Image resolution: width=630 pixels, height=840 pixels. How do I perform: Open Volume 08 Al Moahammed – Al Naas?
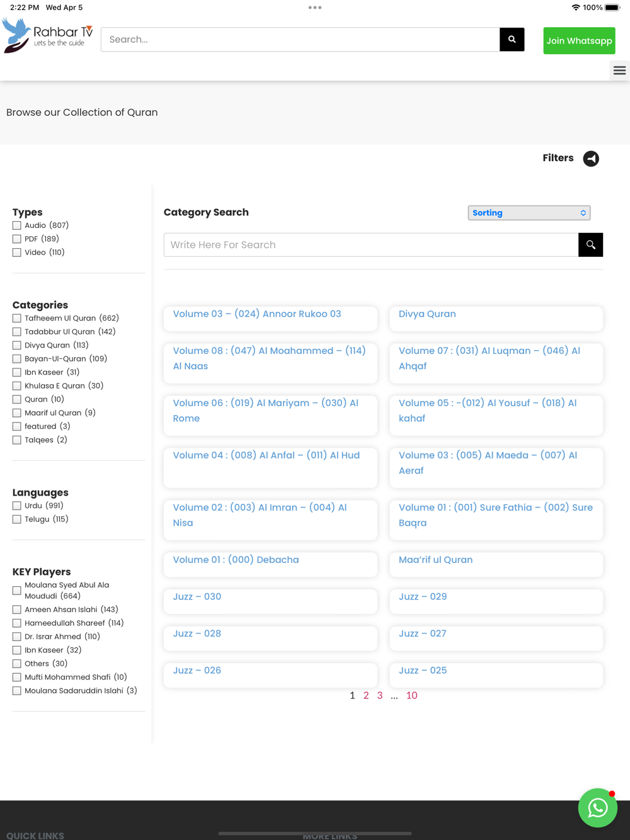(270, 363)
